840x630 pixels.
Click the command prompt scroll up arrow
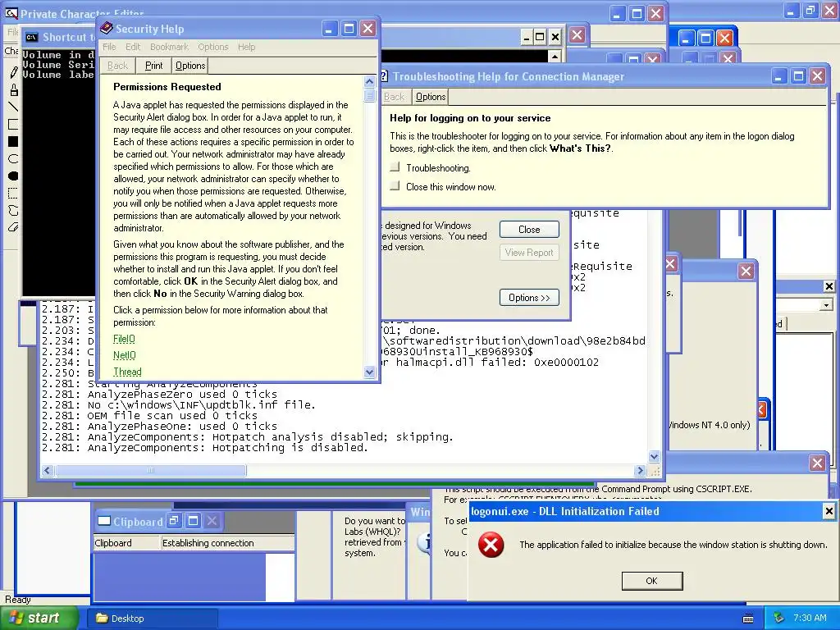pos(555,57)
